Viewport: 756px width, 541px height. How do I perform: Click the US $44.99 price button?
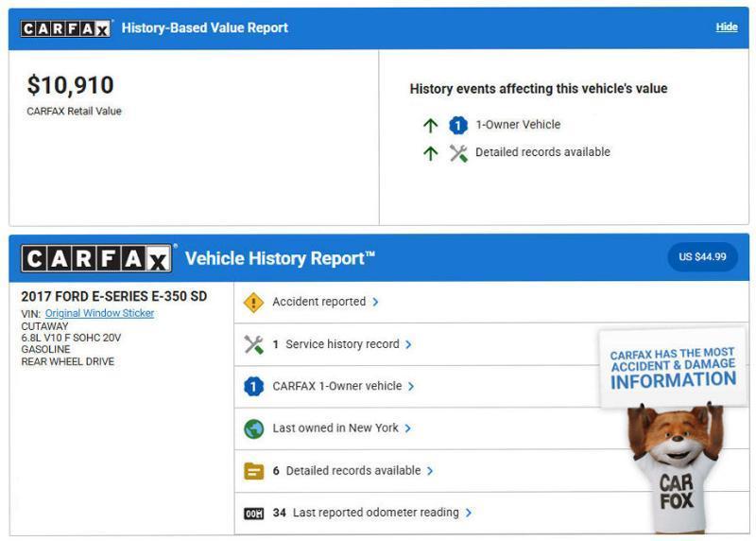tap(702, 257)
